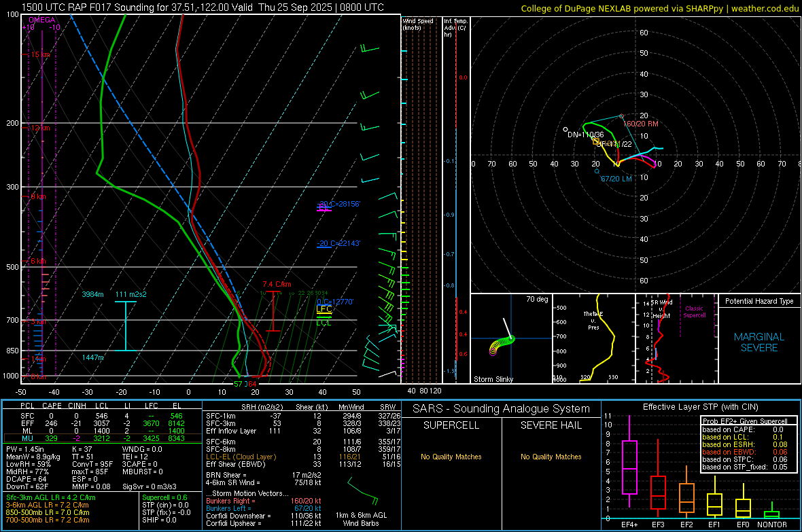Click the 160/20 RM hodograph label
802x532 pixels.
coord(641,124)
